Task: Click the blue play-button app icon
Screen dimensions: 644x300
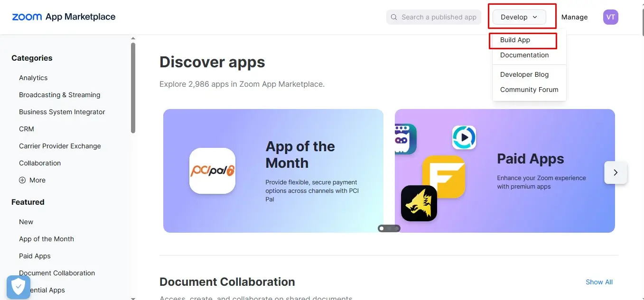Action: coord(464,137)
